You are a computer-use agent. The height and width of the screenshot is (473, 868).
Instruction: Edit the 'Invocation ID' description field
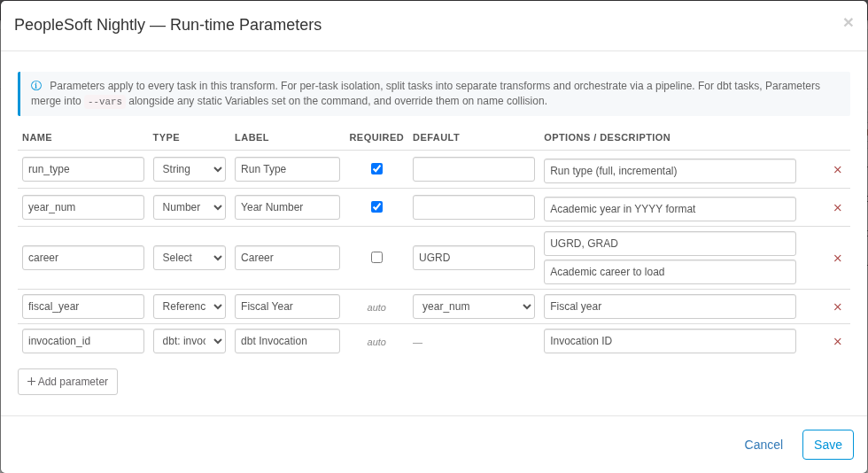pos(670,341)
